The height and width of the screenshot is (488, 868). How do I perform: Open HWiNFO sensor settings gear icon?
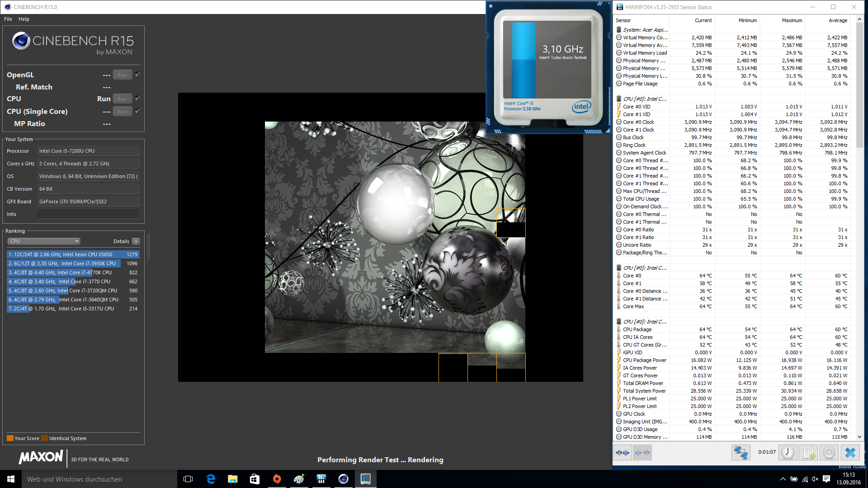829,452
